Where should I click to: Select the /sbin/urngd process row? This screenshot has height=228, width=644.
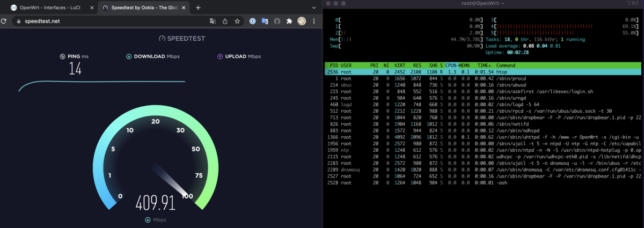[x=483, y=98]
